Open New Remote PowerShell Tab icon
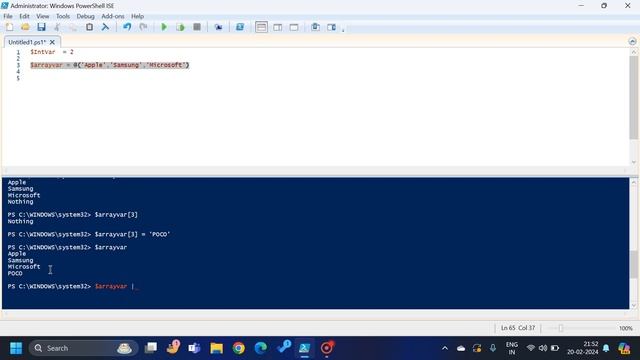Screen dimensions: 640x360 218,27
